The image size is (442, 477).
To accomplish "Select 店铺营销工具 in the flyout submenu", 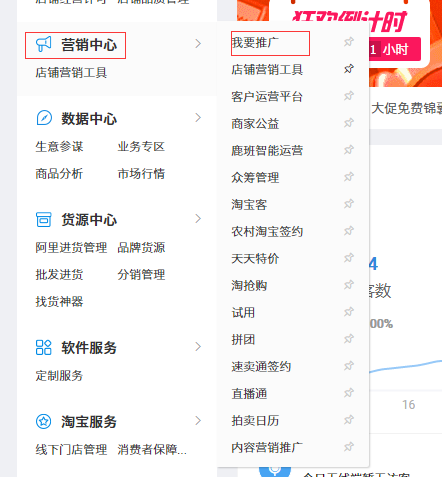I will point(267,70).
